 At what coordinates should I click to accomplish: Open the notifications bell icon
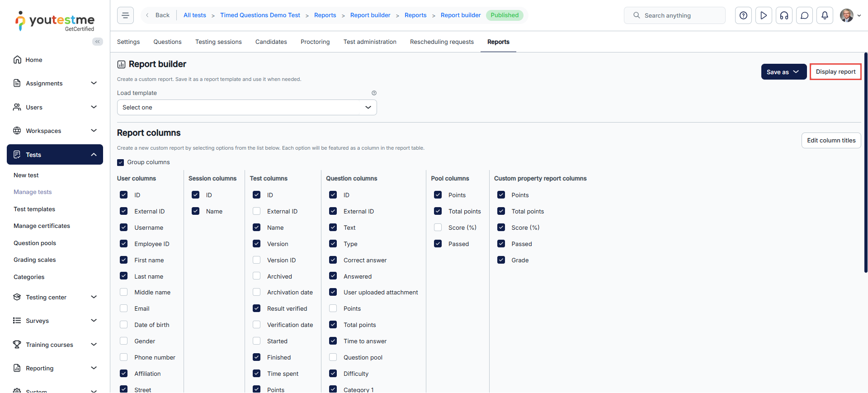click(x=825, y=15)
